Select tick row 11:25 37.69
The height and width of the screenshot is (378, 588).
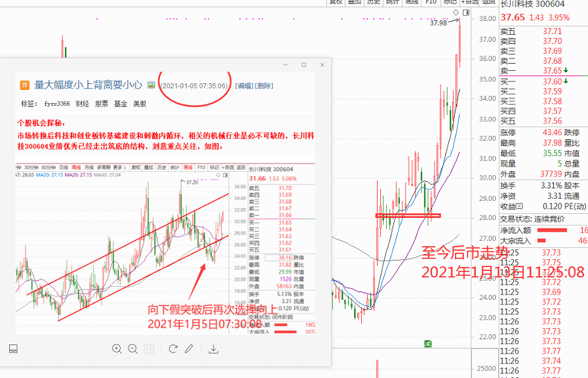click(x=543, y=291)
